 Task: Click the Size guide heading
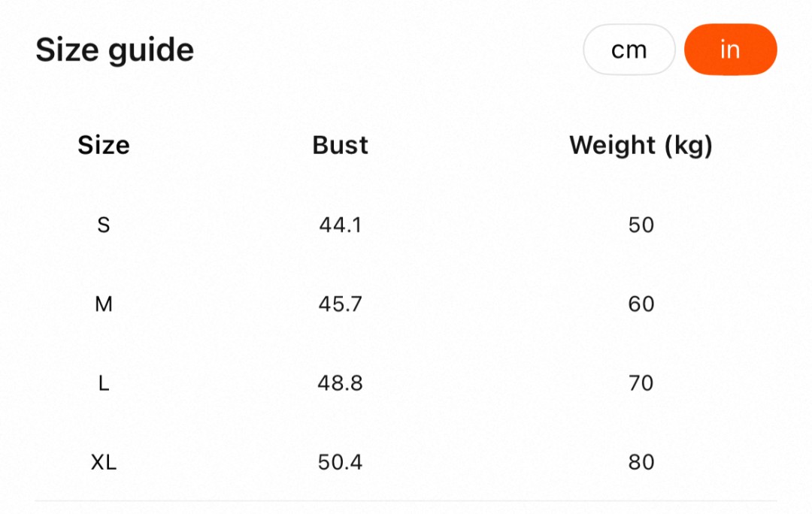click(115, 50)
